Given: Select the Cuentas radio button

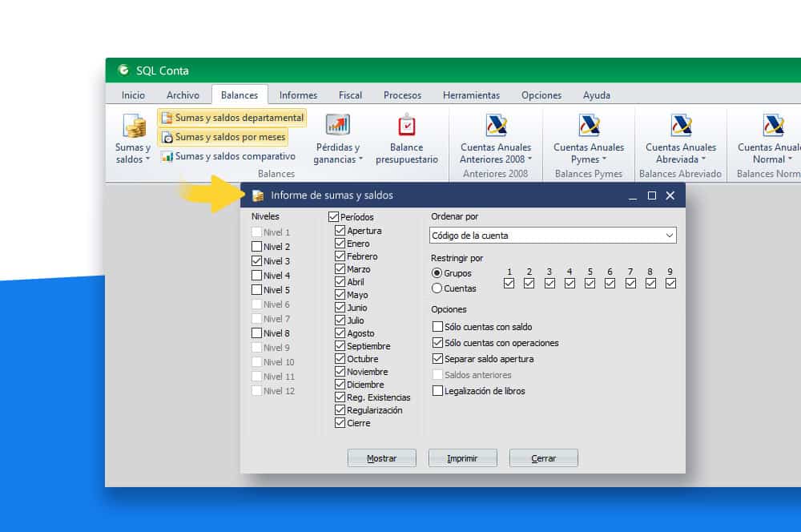Looking at the screenshot, I should tap(437, 288).
